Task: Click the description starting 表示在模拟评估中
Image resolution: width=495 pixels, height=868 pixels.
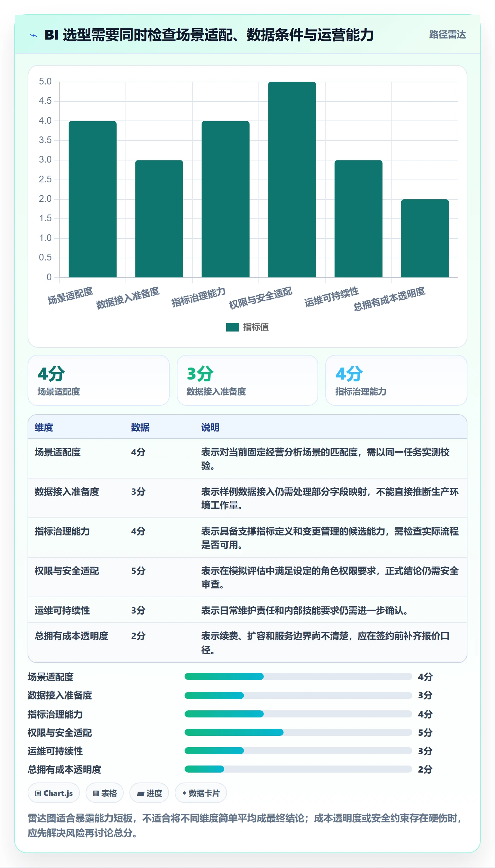Action: 330,577
